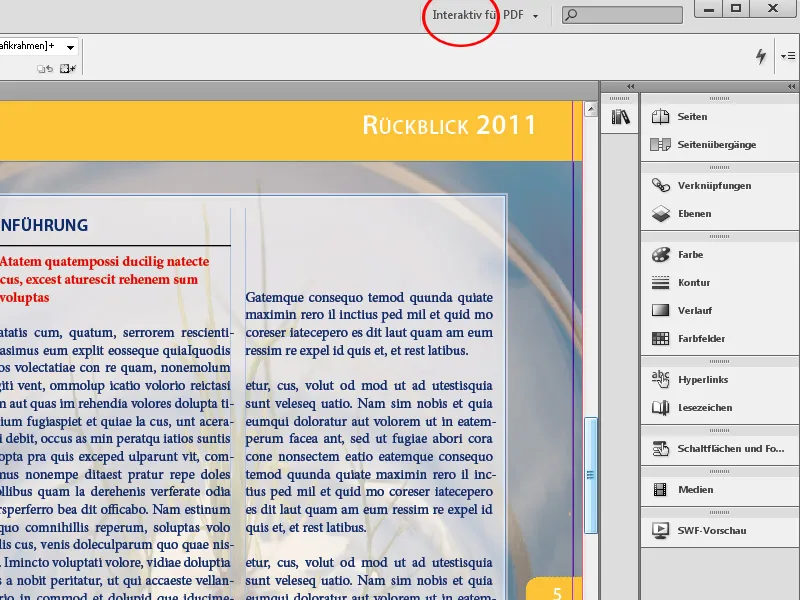Click the clear attributes icon with asterisk
This screenshot has width=800, height=600.
[x=67, y=68]
